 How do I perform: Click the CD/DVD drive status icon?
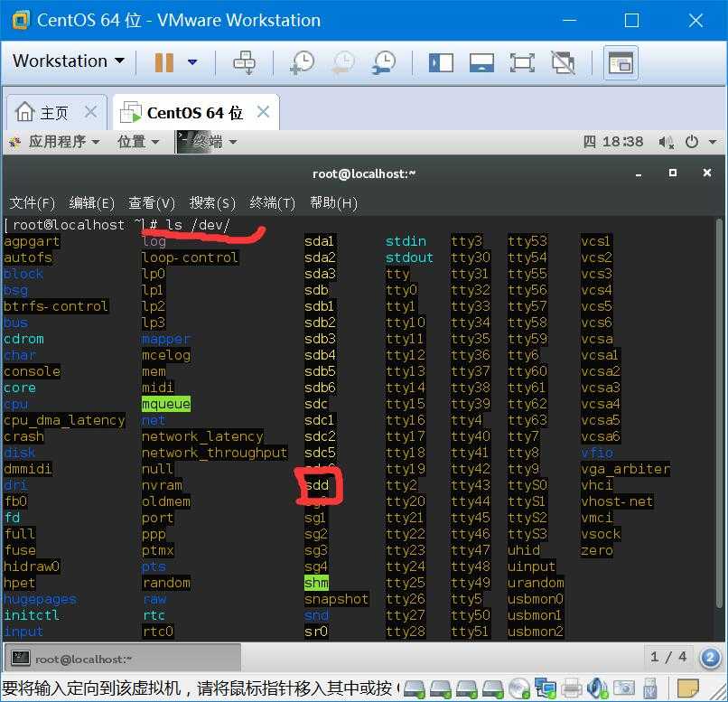[518, 688]
